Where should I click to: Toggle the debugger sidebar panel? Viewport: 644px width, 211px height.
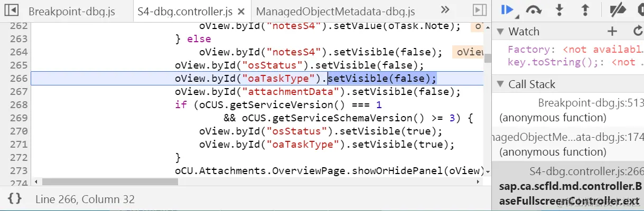[x=479, y=10]
